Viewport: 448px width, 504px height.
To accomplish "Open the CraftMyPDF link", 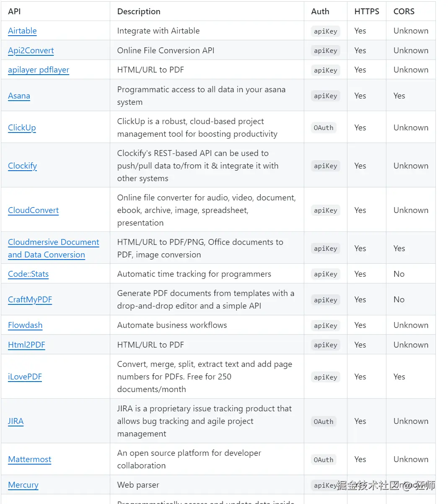I will tap(30, 299).
